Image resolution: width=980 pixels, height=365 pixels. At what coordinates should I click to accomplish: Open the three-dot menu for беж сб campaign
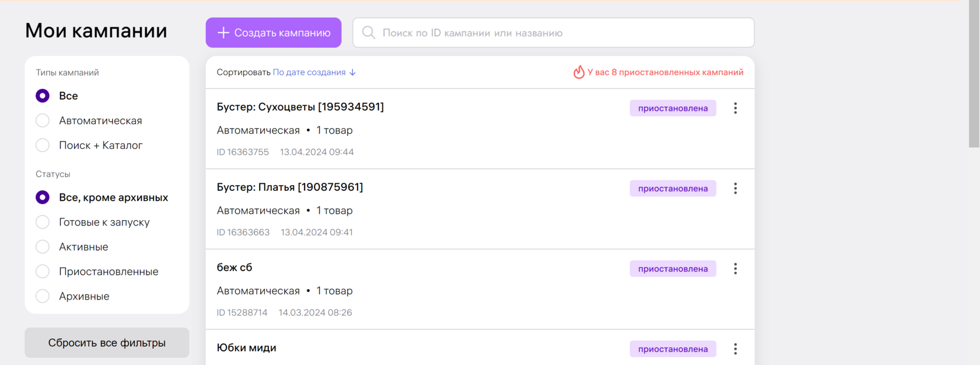[x=735, y=269]
